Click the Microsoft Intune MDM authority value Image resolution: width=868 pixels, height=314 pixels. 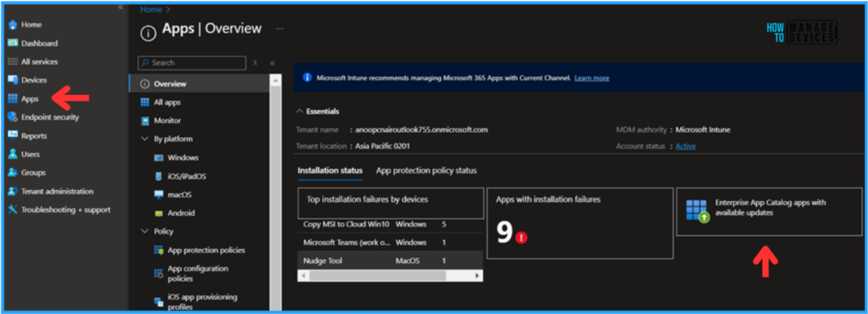703,130
